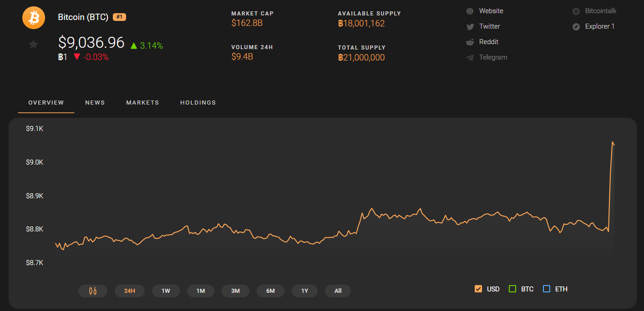
Task: Click the price spike peak on chart
Action: [613, 142]
